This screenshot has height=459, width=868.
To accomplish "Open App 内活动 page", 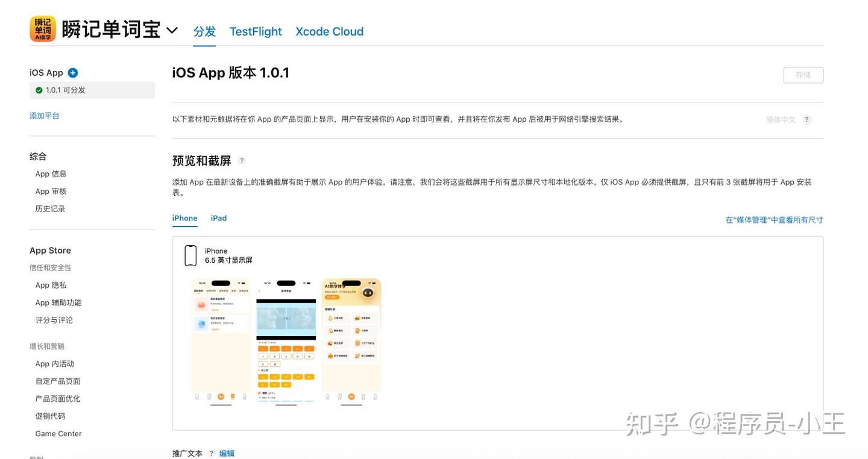I will (x=55, y=364).
